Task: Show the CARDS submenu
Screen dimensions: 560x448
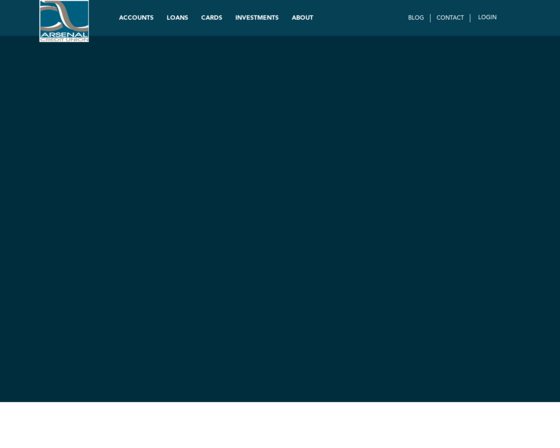Action: (x=211, y=18)
